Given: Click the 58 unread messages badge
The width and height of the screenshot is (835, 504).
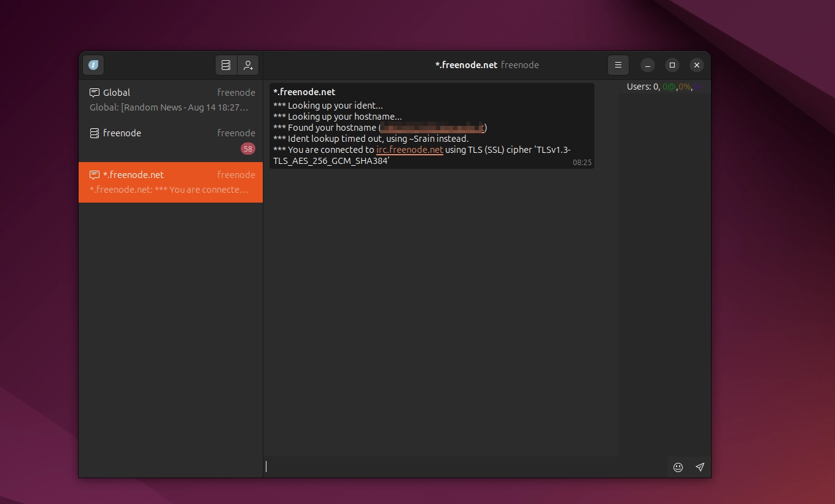Looking at the screenshot, I should pyautogui.click(x=248, y=149).
